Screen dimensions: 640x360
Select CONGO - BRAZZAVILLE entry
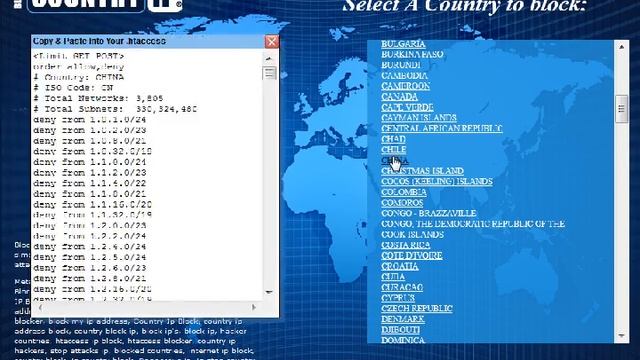click(x=429, y=213)
